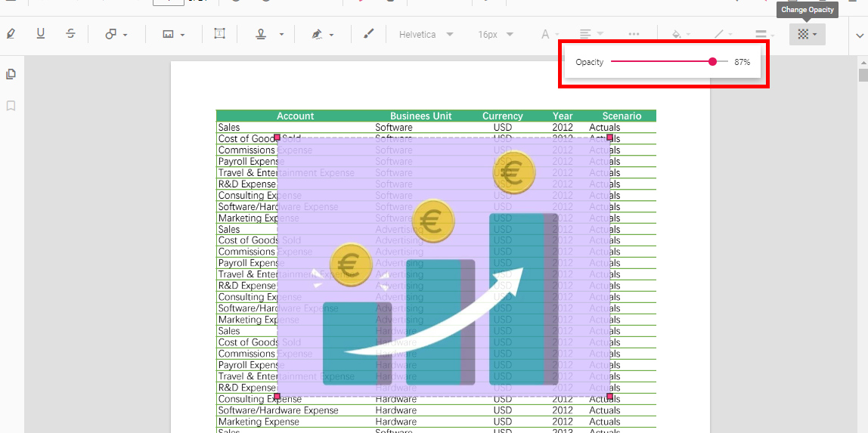
Task: Open the signature pen dropdown
Action: 322,34
